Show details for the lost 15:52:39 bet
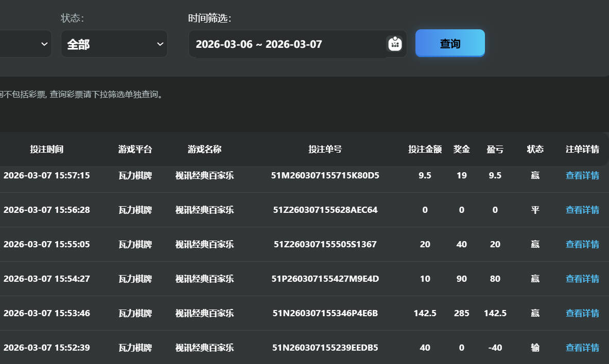 [582, 348]
